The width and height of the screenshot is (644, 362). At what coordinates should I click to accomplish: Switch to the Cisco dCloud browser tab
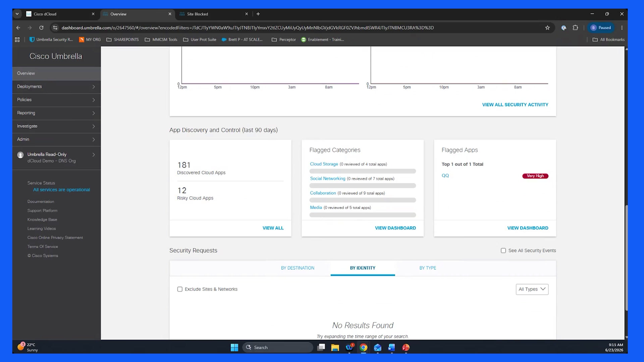(x=60, y=14)
